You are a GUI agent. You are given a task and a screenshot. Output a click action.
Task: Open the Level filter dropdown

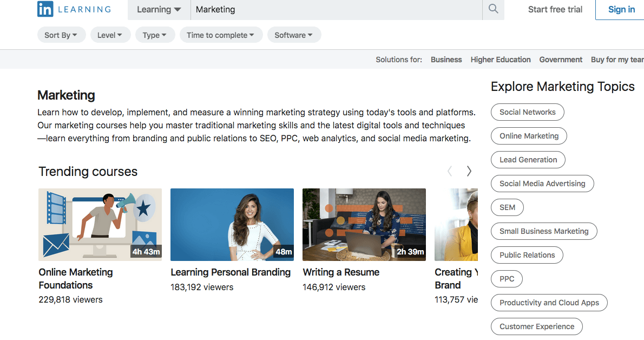coord(110,34)
